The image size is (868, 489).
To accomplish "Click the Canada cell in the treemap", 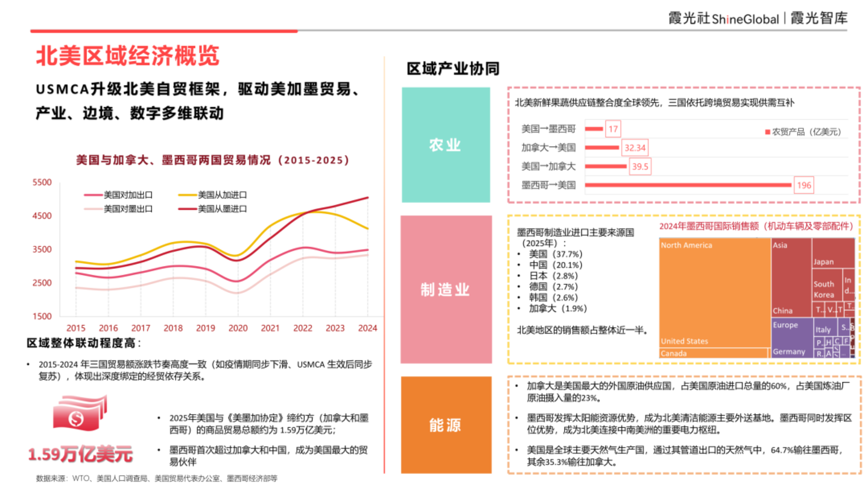I will pos(715,353).
